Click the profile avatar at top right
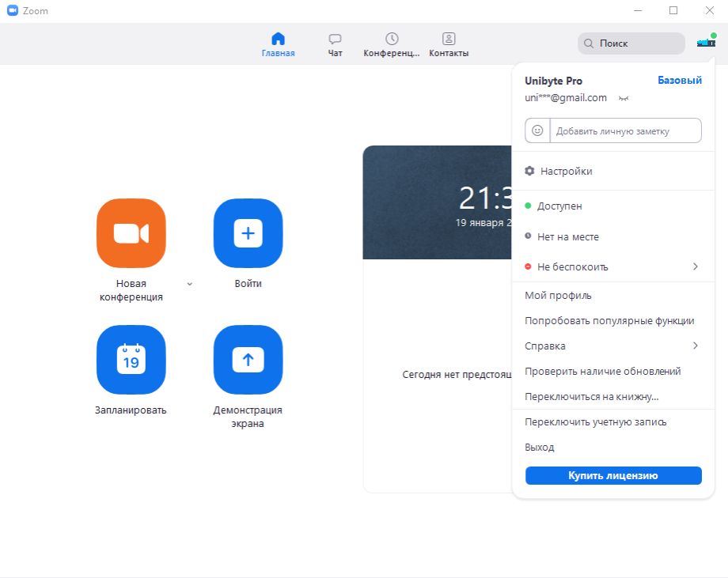728x578 pixels. click(706, 42)
